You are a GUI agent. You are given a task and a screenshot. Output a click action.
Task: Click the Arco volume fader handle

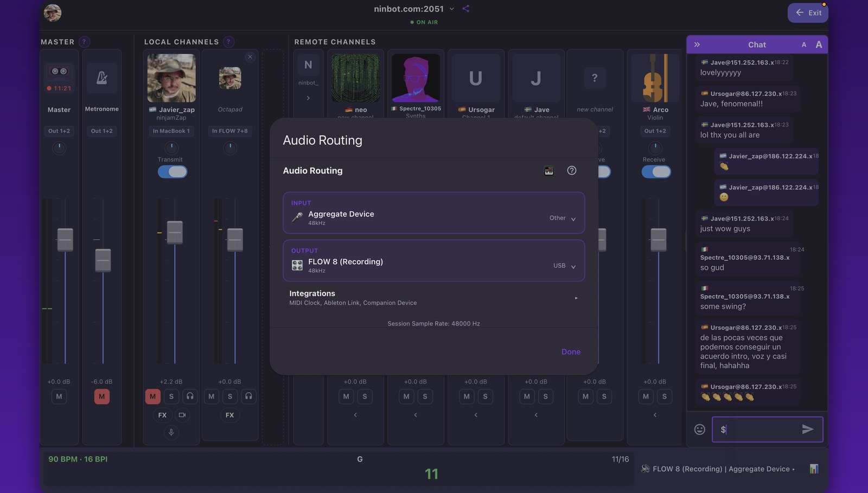659,240
